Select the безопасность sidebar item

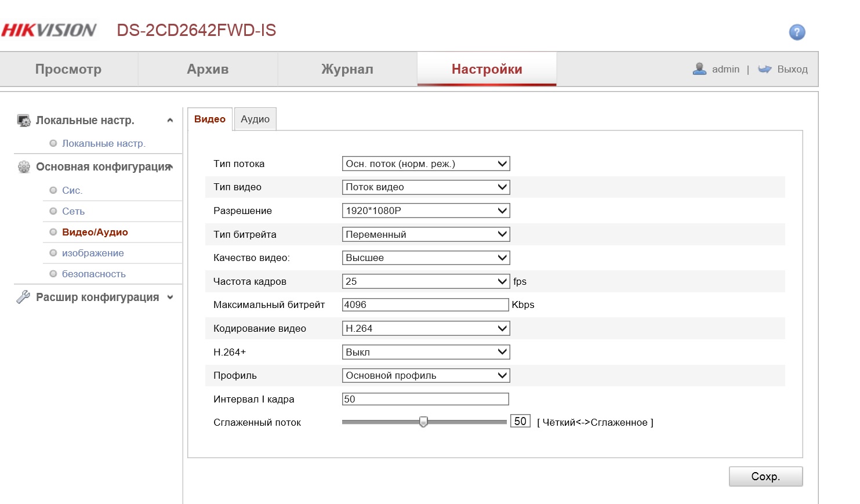tap(93, 274)
